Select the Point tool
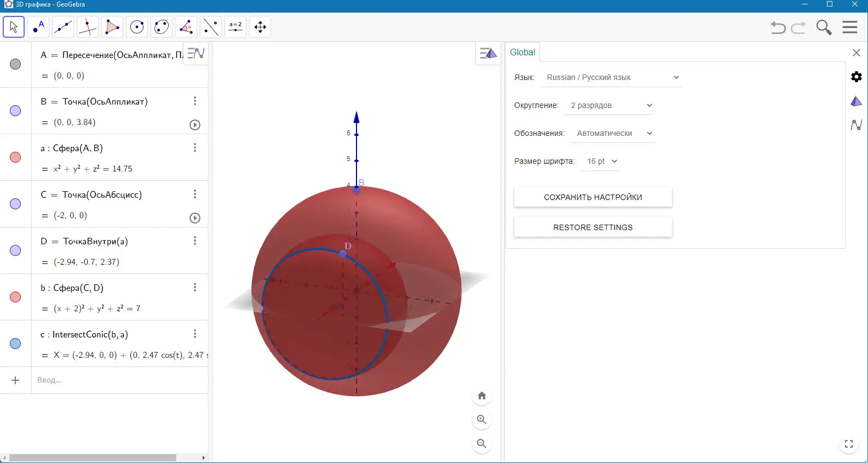The width and height of the screenshot is (868, 463). tap(38, 27)
